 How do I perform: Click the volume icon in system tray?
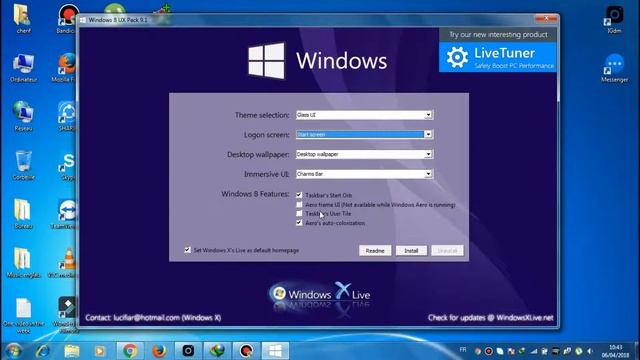[x=589, y=351]
